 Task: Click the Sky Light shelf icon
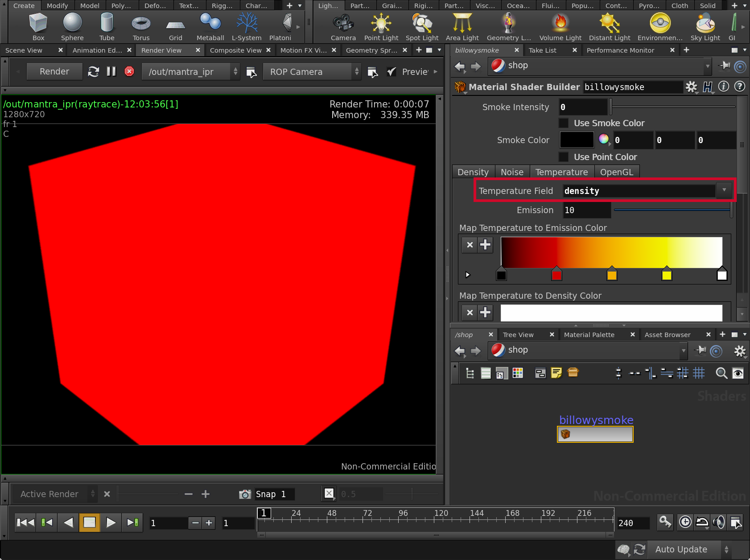[705, 27]
